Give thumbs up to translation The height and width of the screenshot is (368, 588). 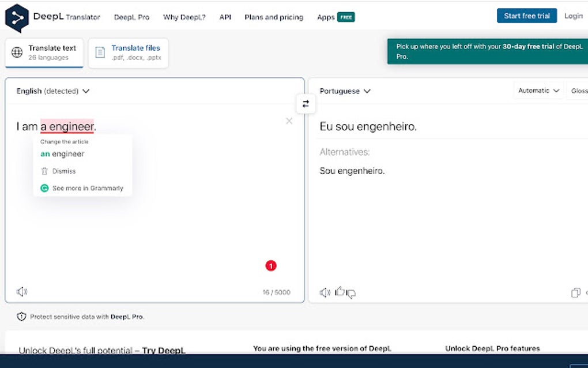point(340,291)
